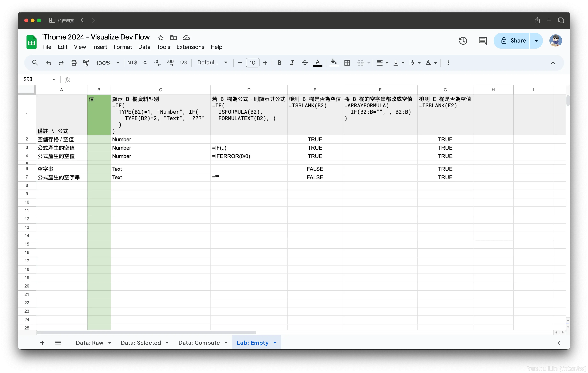The width and height of the screenshot is (588, 373).
Task: Open the Insert menu
Action: pos(100,47)
